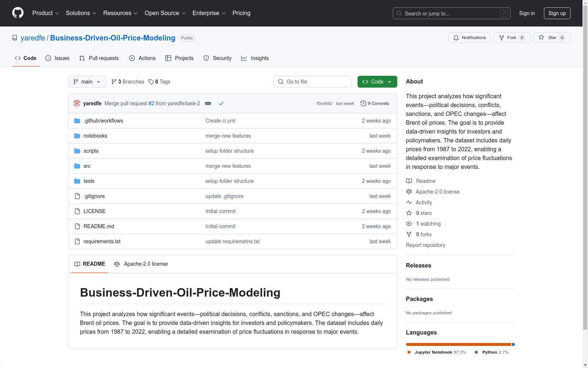This screenshot has width=588, height=368.
Task: Click the .github/workflows folder icon
Action: (x=77, y=121)
